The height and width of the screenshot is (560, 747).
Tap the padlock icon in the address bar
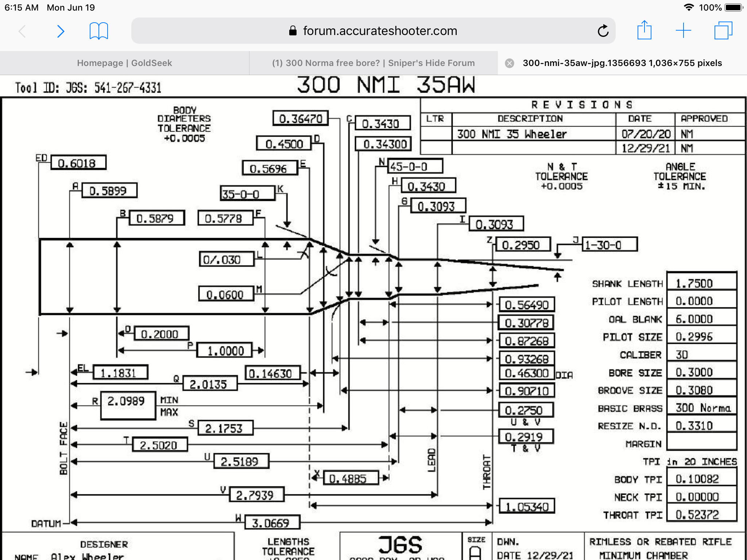point(293,31)
